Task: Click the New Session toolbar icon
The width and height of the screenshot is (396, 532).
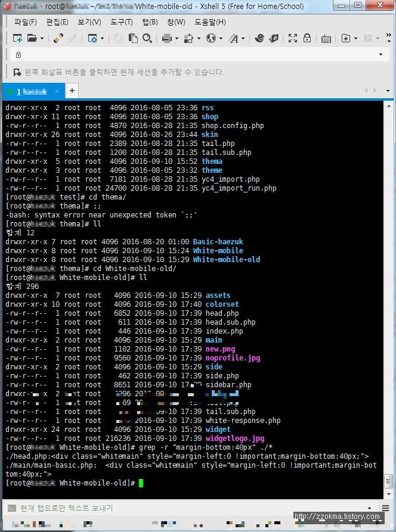Action: click(x=17, y=38)
